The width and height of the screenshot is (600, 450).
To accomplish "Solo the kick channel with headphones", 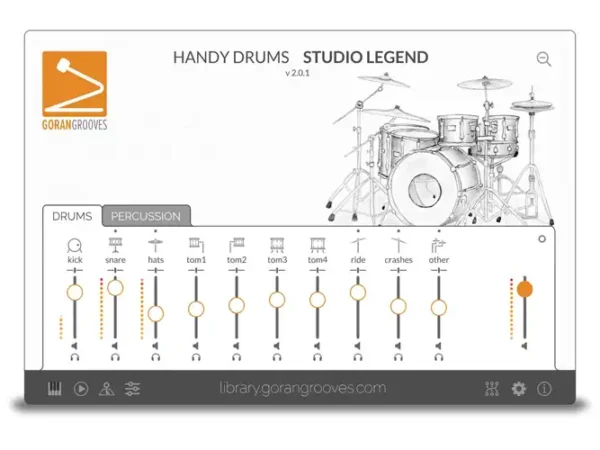I will 75,357.
